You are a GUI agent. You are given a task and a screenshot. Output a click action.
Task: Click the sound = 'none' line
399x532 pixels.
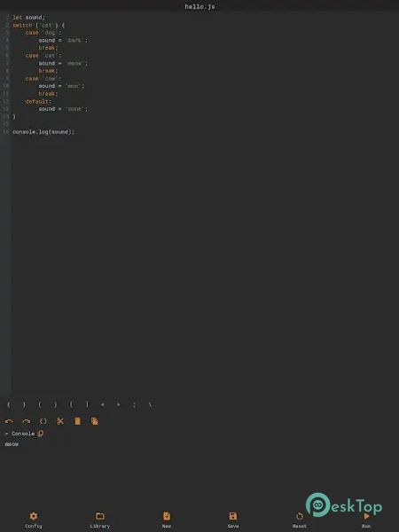click(x=63, y=109)
